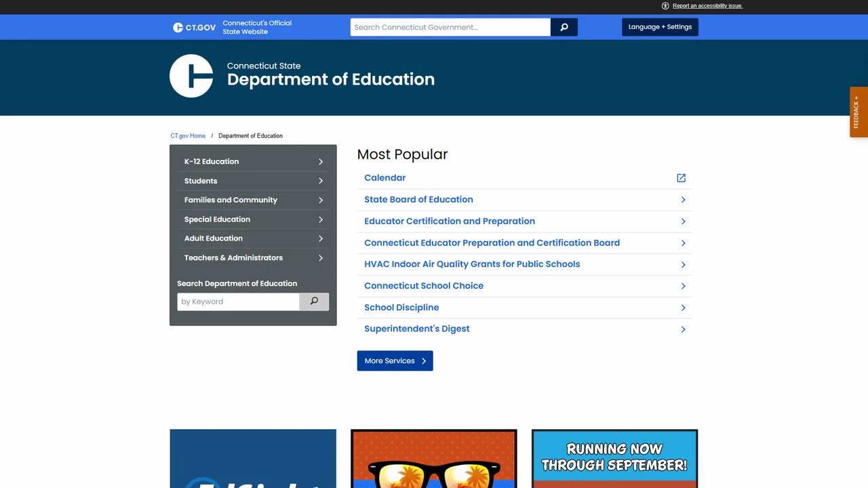Click the arrow beside Superintendent's Digest
The height and width of the screenshot is (488, 868).
click(x=683, y=329)
